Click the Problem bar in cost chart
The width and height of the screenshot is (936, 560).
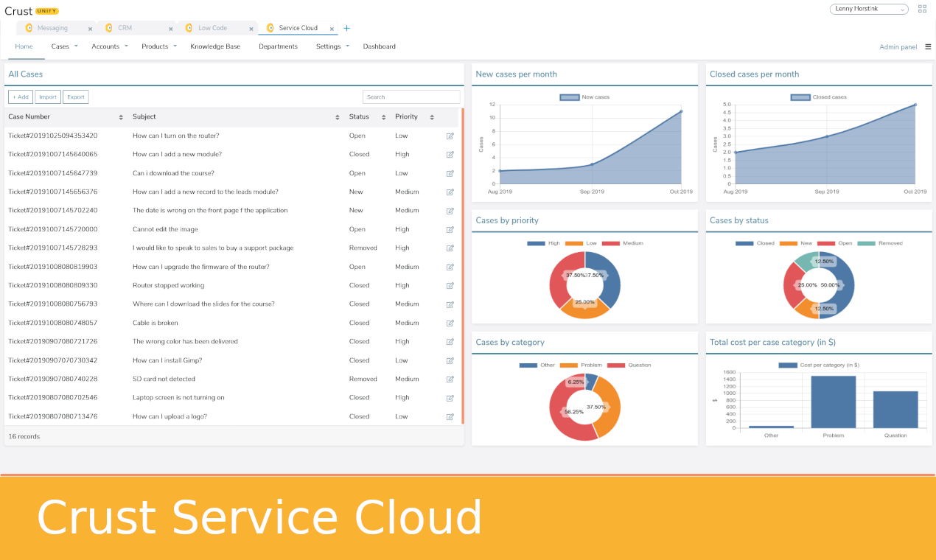click(834, 402)
